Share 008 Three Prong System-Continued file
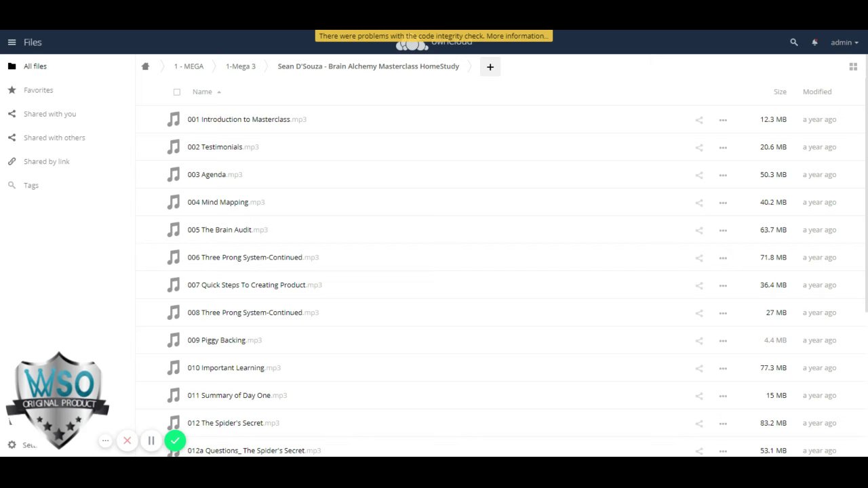The width and height of the screenshot is (868, 488). [x=699, y=313]
